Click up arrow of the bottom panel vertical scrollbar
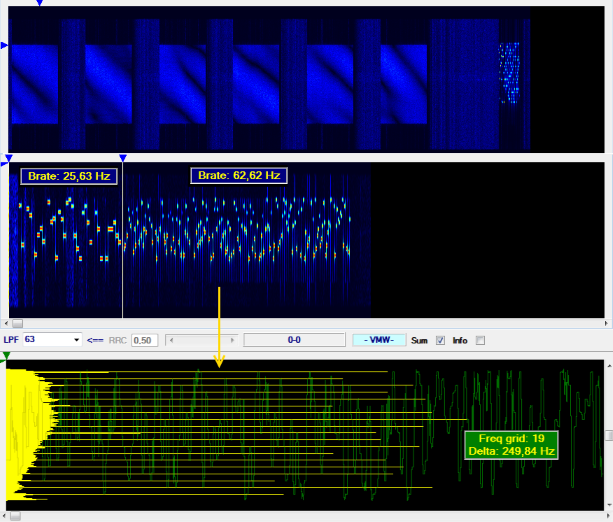 click(609, 366)
